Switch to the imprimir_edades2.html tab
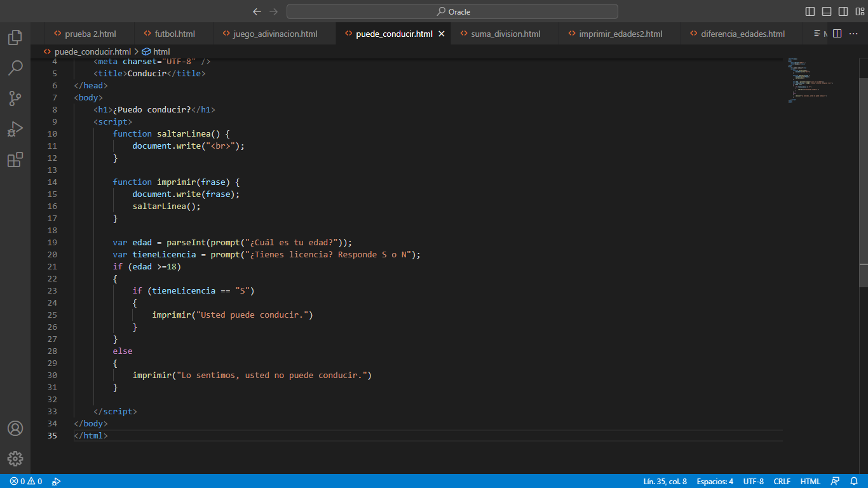The height and width of the screenshot is (488, 868). pos(620,34)
